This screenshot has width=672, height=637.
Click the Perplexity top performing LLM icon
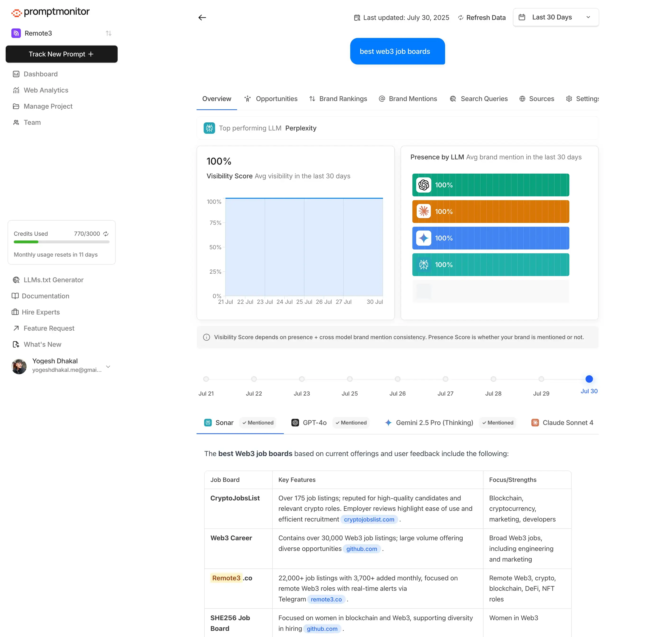click(x=210, y=128)
